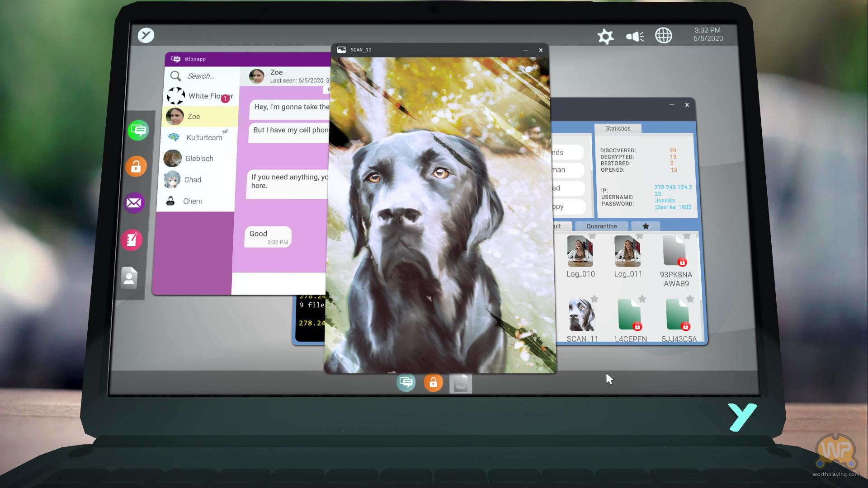This screenshot has width=868, height=488.
Task: Open the purple mail app icon
Action: click(134, 203)
